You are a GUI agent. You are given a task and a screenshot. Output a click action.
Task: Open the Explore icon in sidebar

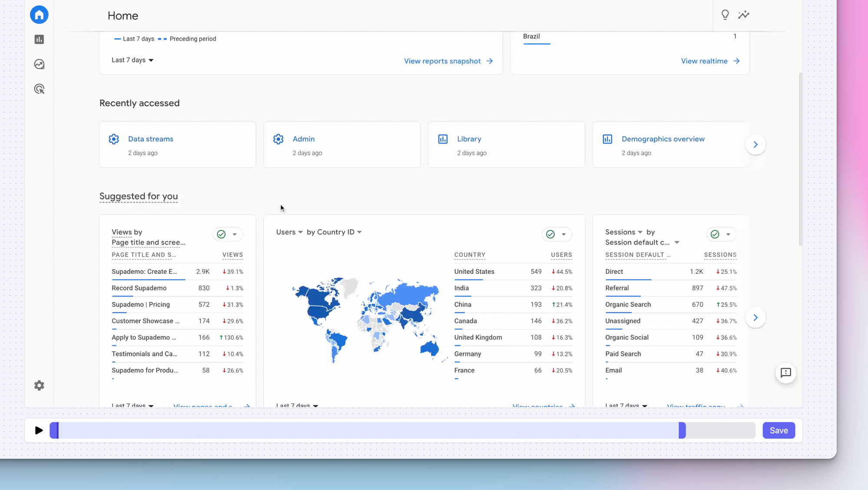39,64
